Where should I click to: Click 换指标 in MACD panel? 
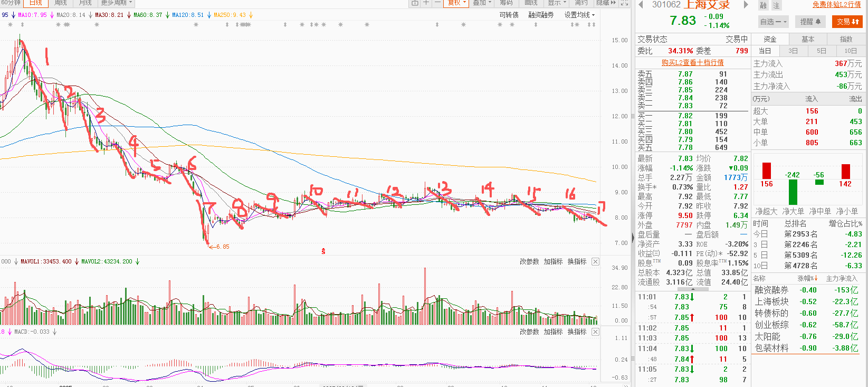[x=577, y=332]
